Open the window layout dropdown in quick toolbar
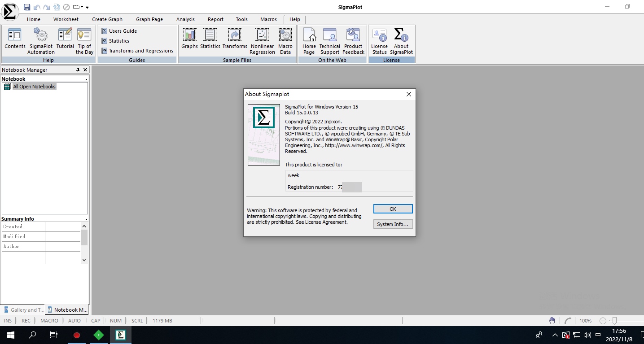 click(78, 7)
